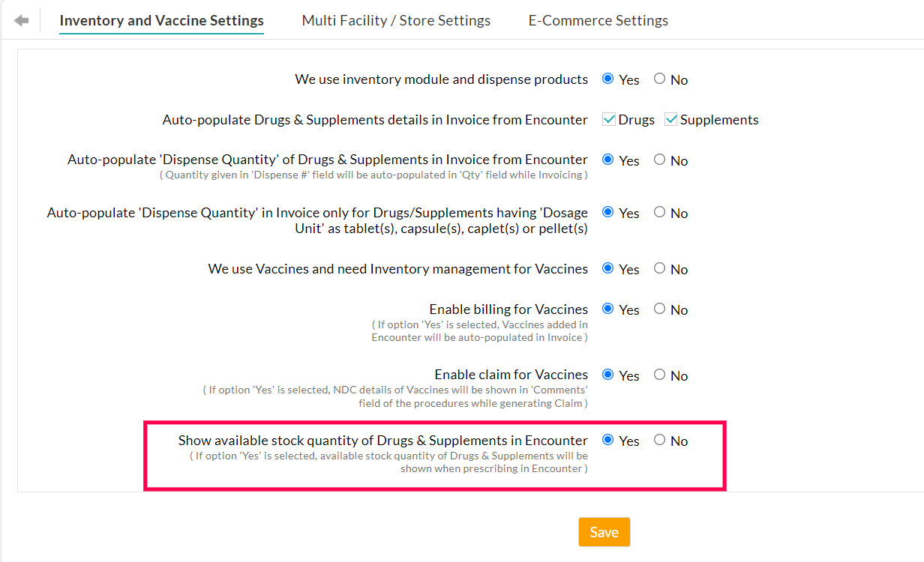Viewport: 924px width, 562px height.
Task: Select No for auto-populating Dispense Quantity in Invoice
Action: 658,159
